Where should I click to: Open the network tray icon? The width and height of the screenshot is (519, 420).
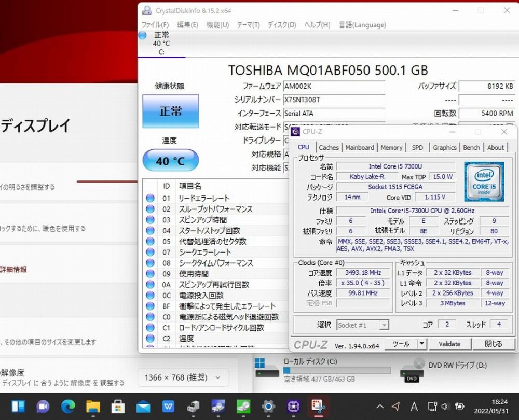[x=432, y=407]
